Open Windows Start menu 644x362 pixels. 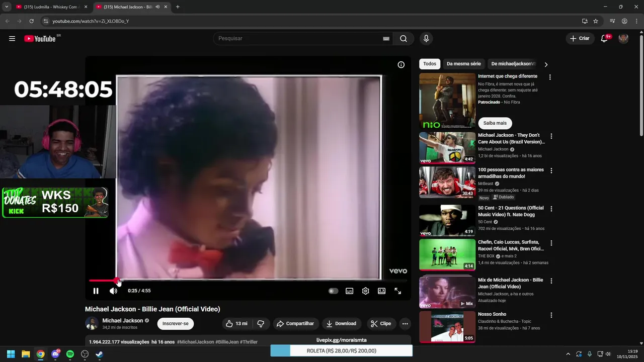coord(11,354)
